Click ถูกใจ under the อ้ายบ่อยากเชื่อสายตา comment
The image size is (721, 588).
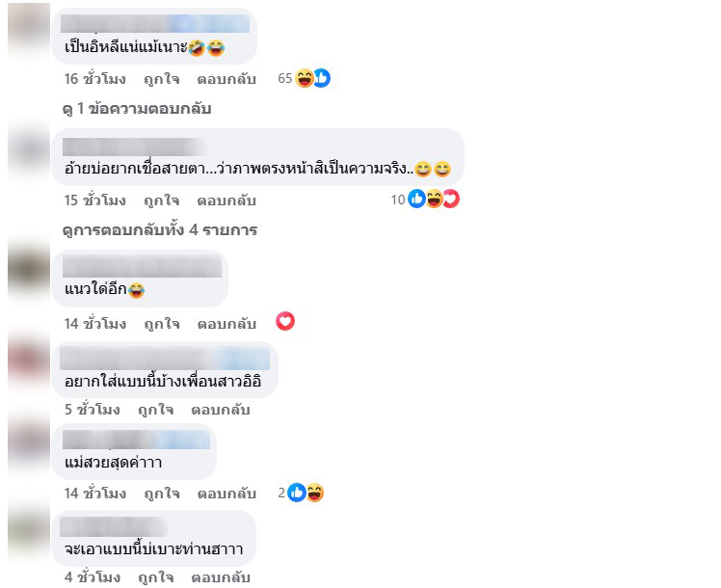click(x=161, y=200)
